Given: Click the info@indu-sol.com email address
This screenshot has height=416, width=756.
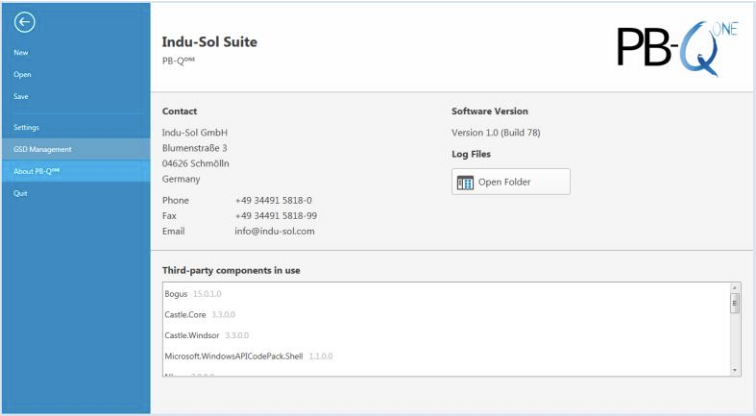Looking at the screenshot, I should [274, 231].
